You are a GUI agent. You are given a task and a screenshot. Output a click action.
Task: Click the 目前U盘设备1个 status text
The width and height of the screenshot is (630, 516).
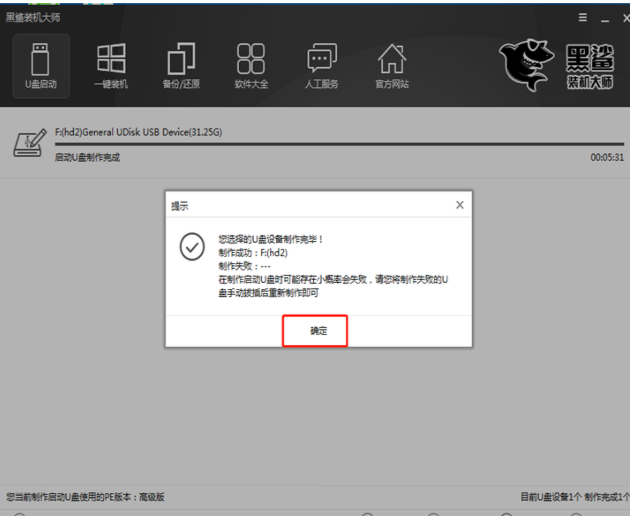pyautogui.click(x=551, y=497)
